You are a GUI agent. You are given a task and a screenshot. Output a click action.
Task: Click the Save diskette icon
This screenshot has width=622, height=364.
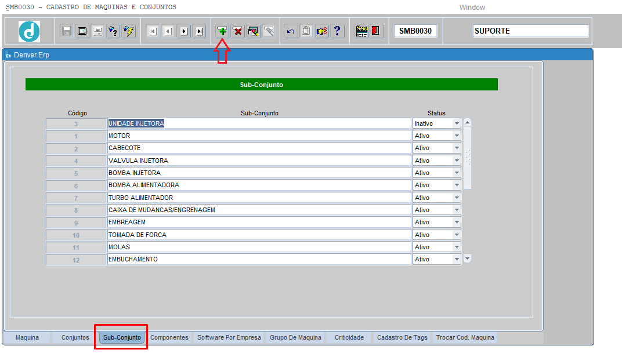click(x=67, y=31)
